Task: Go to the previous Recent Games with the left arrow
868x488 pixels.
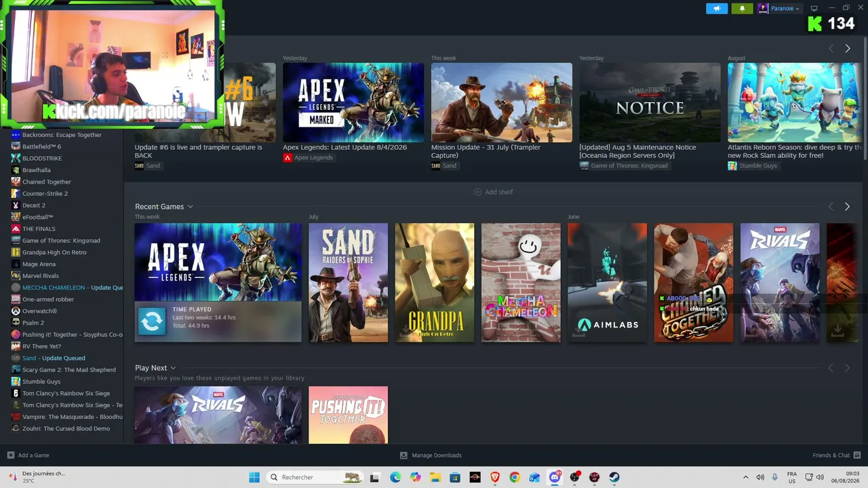Action: click(831, 207)
